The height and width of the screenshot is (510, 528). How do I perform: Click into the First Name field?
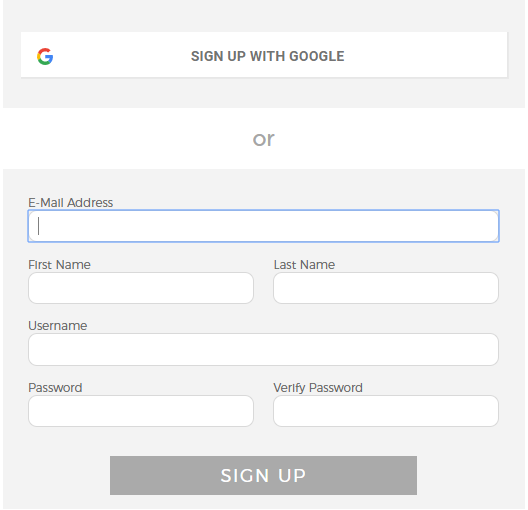[x=141, y=288]
